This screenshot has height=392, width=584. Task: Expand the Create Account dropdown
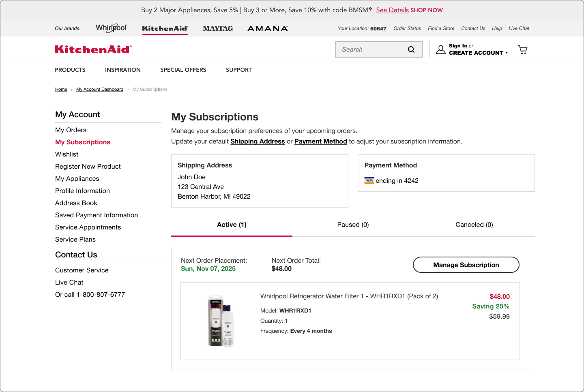478,53
